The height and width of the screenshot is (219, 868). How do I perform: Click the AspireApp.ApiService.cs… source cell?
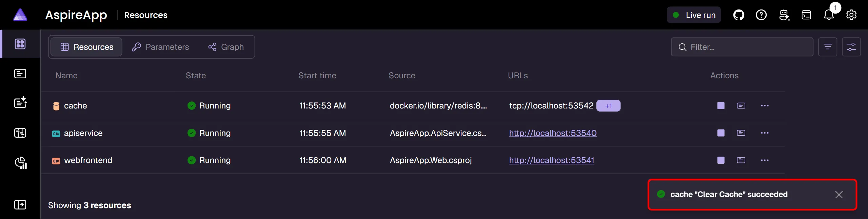[x=438, y=133]
